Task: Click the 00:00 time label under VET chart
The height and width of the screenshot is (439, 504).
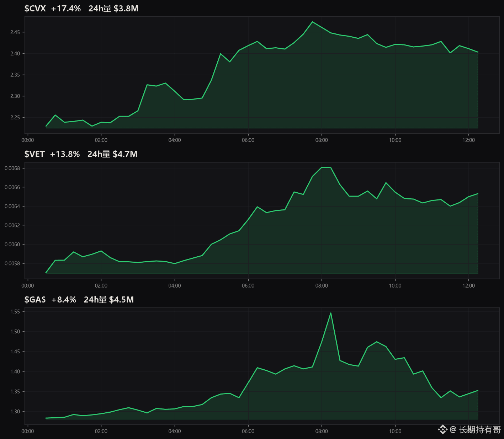Action: [28, 286]
